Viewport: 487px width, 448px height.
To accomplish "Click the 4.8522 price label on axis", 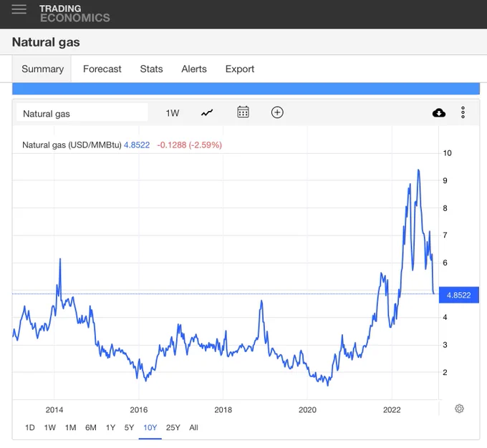I will (x=459, y=295).
